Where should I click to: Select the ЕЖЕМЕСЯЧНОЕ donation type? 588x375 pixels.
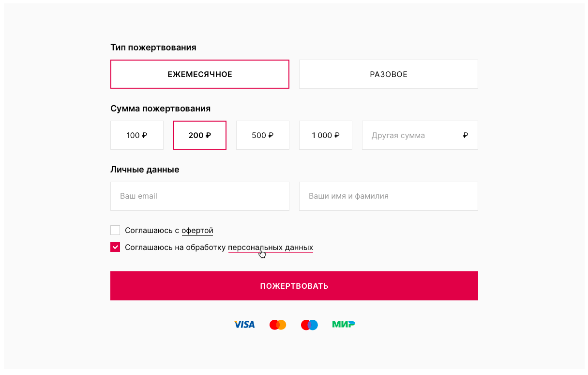[199, 74]
